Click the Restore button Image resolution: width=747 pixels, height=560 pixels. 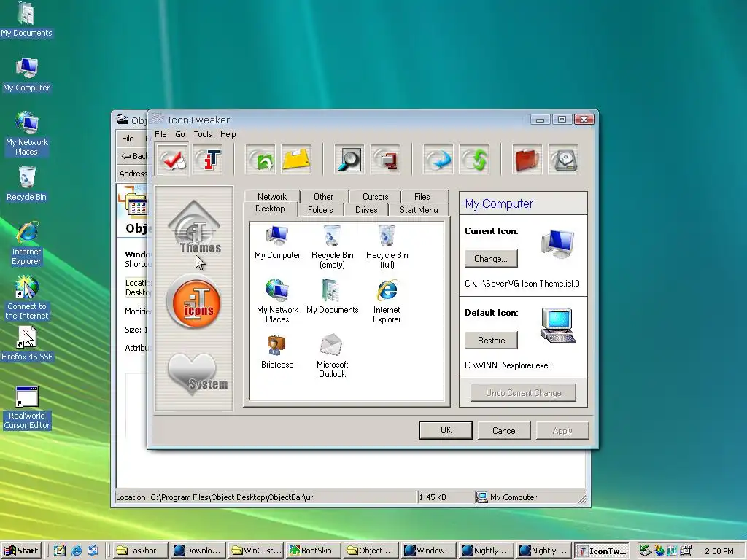tap(491, 340)
